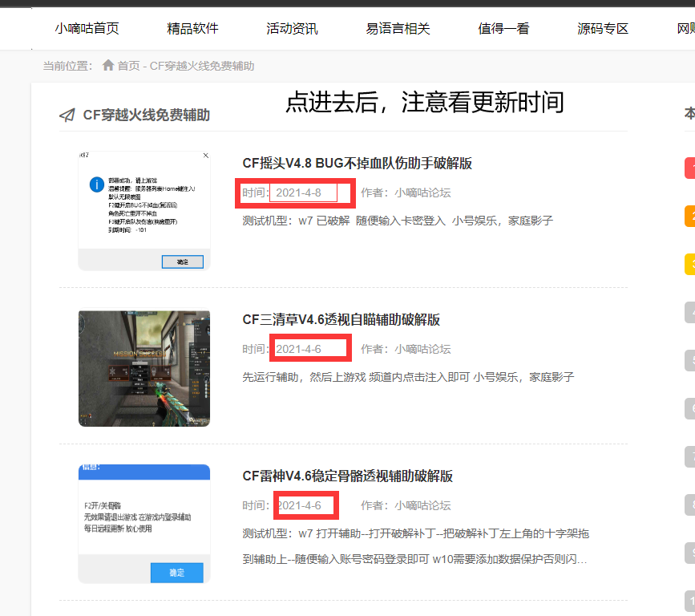Open the 值得一看 navigation item

503,29
